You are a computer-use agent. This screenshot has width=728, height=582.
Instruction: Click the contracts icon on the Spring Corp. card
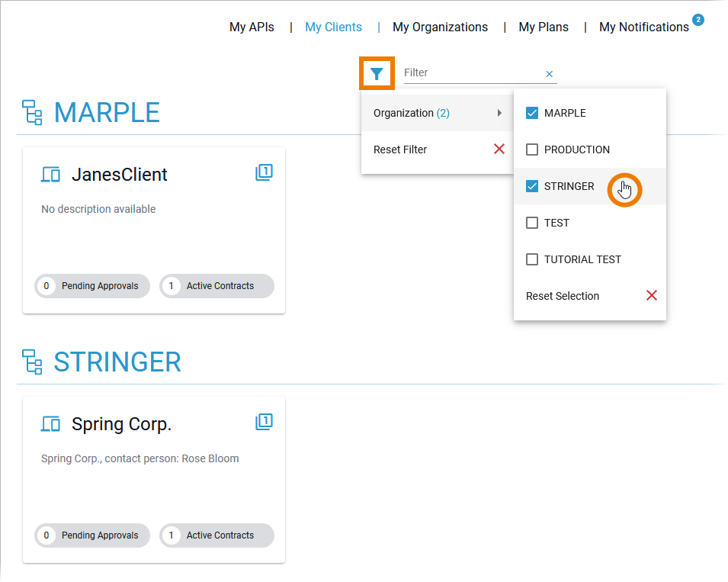point(264,422)
